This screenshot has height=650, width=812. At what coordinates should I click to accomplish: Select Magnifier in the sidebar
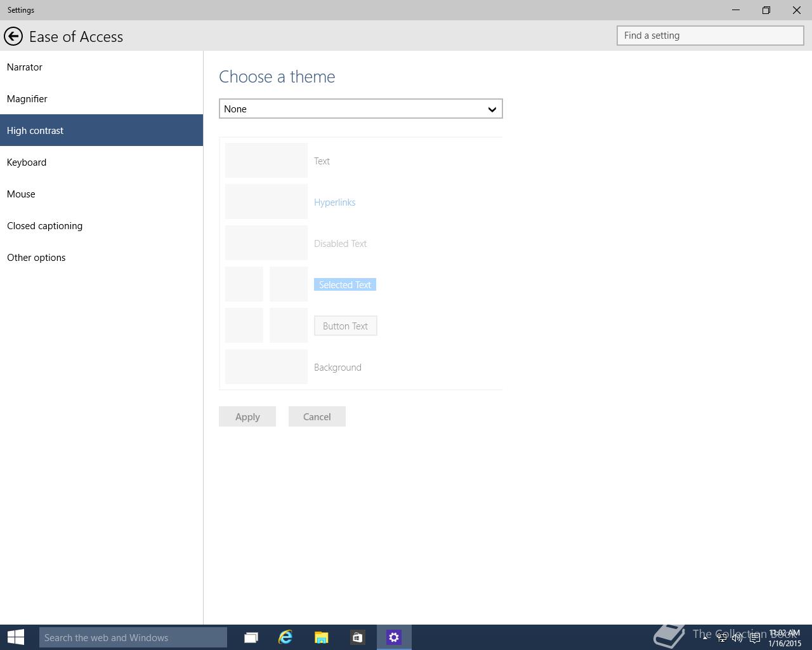coord(101,98)
